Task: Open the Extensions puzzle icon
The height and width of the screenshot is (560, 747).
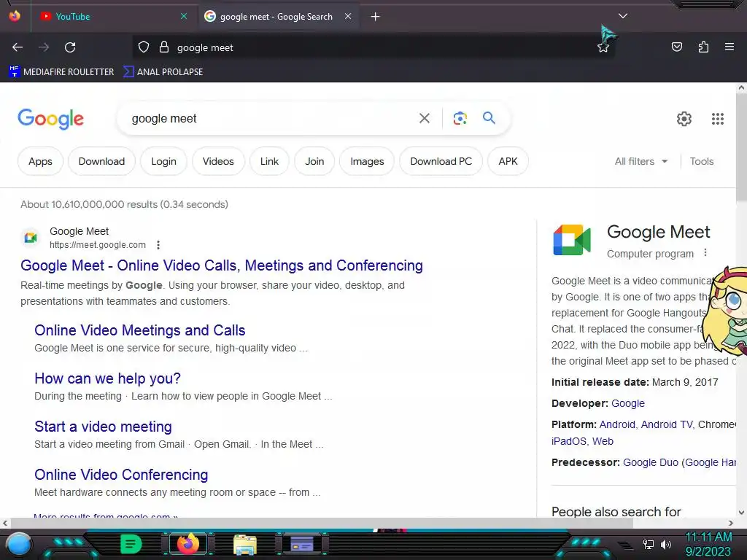Action: [x=703, y=47]
